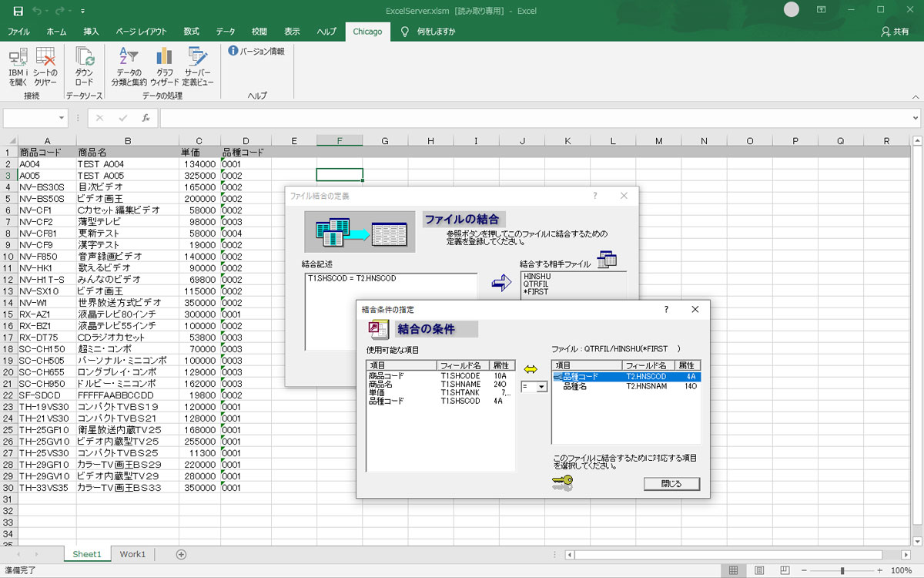
Task: Confirm formula entry with the checkmark icon
Action: pyautogui.click(x=122, y=118)
